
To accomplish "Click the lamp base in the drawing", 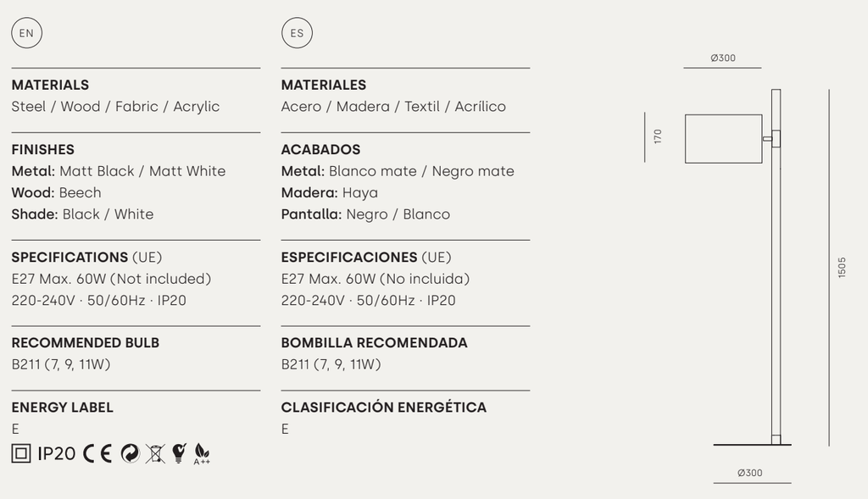I will (752, 444).
